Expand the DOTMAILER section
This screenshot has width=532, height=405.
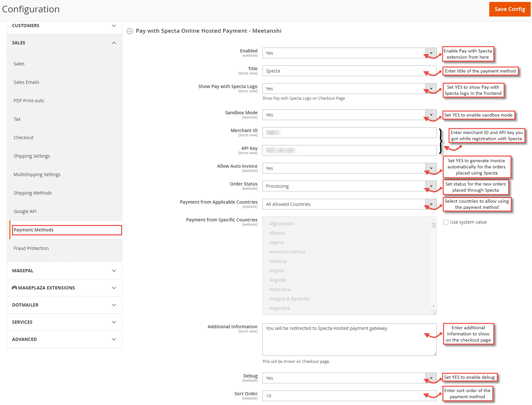point(114,305)
